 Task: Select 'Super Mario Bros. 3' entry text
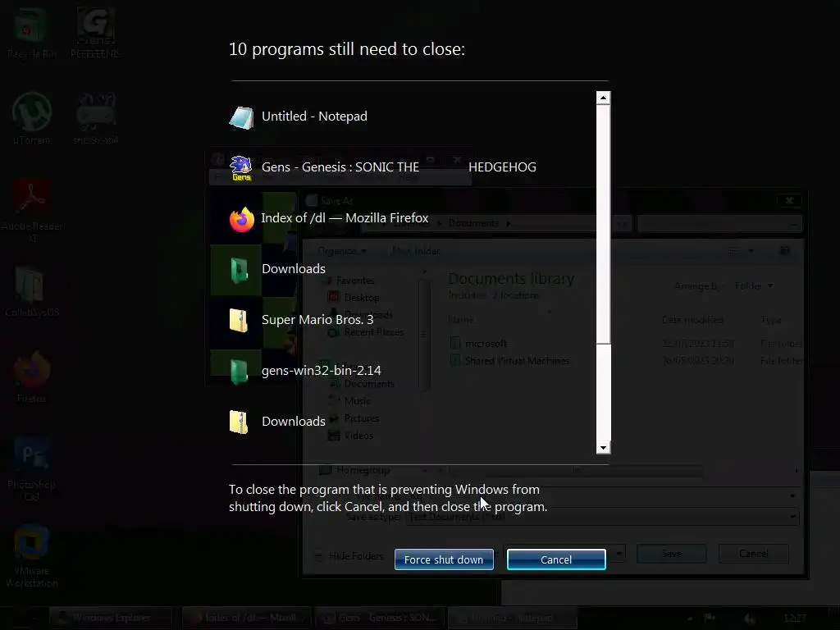(317, 320)
